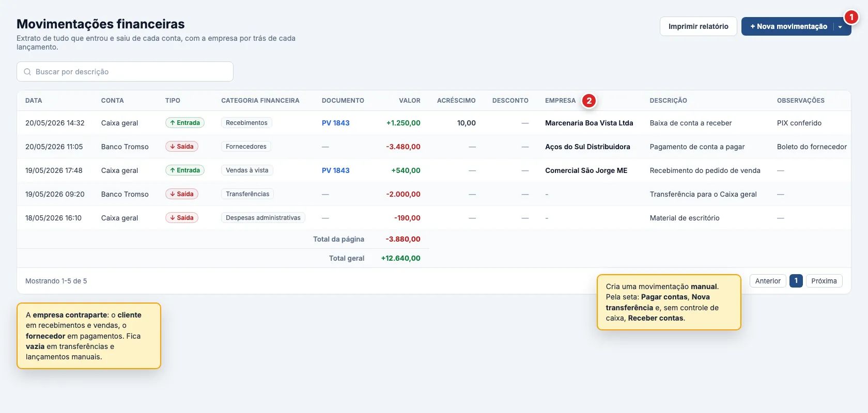This screenshot has width=868, height=413.
Task: Click the description 'Transferência para o Caixa geral'
Action: tap(703, 194)
